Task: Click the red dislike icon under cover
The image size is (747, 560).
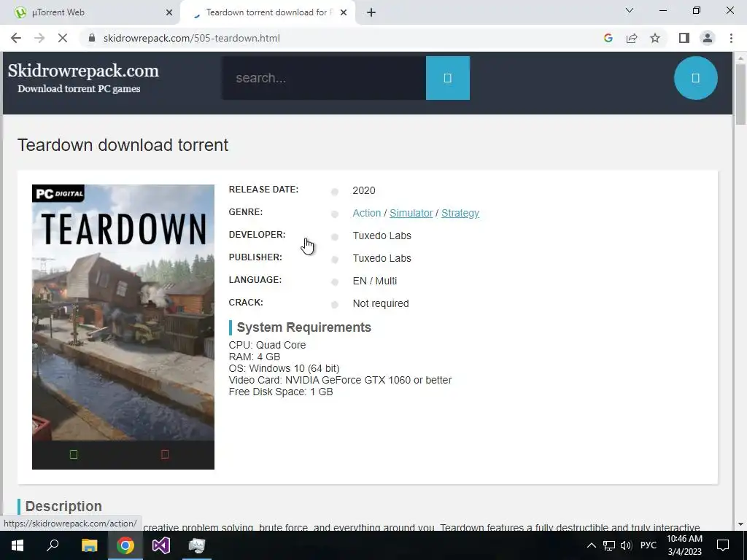Action: pyautogui.click(x=165, y=454)
